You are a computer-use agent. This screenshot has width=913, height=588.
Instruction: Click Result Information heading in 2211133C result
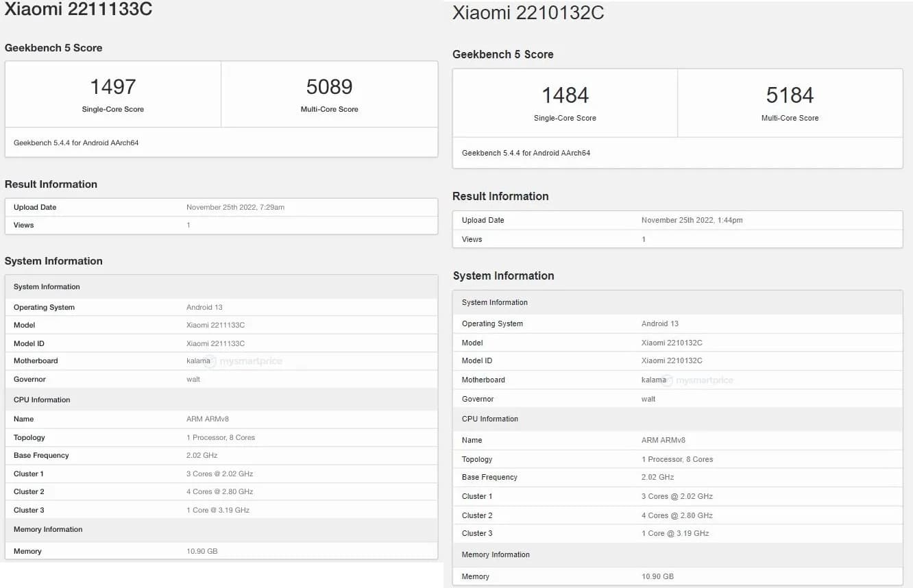pos(51,184)
